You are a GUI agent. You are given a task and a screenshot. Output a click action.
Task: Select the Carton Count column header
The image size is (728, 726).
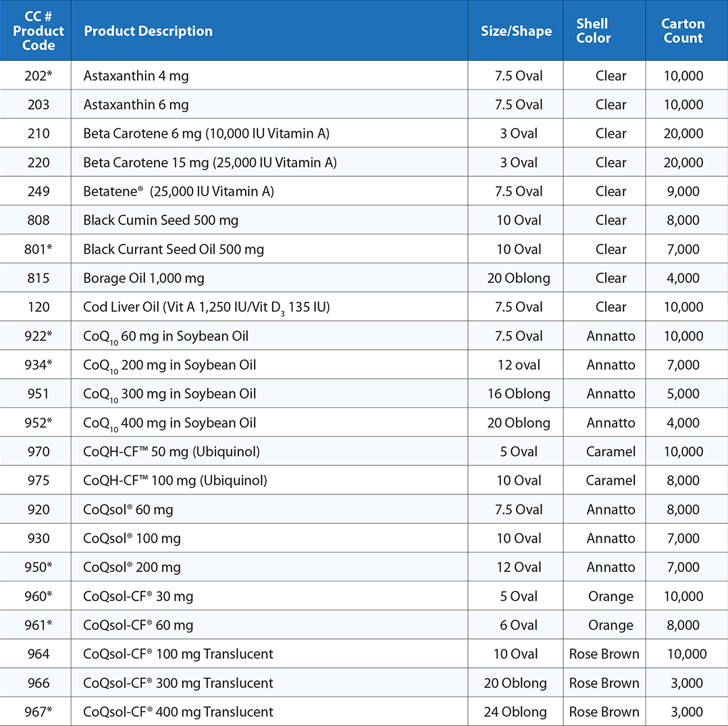coord(683,31)
